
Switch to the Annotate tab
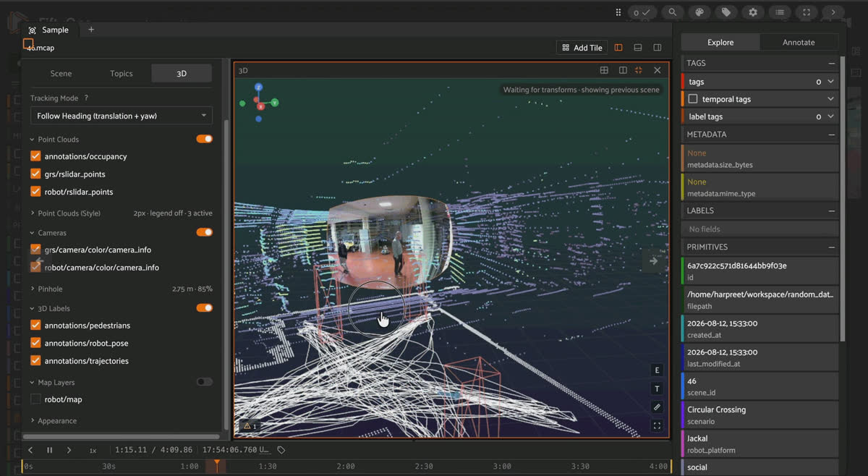[x=799, y=42]
